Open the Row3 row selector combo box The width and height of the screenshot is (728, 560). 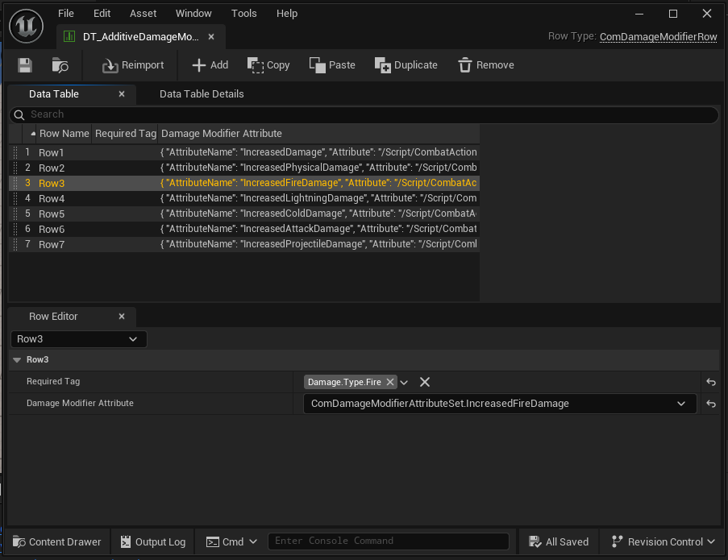pos(78,339)
